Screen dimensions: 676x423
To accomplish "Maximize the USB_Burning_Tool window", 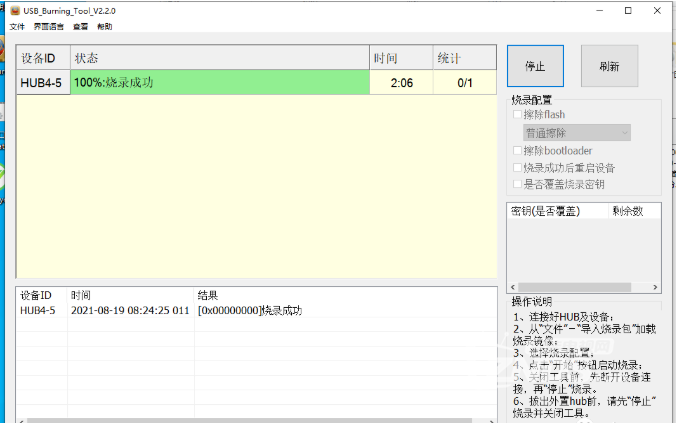I will pyautogui.click(x=628, y=11).
